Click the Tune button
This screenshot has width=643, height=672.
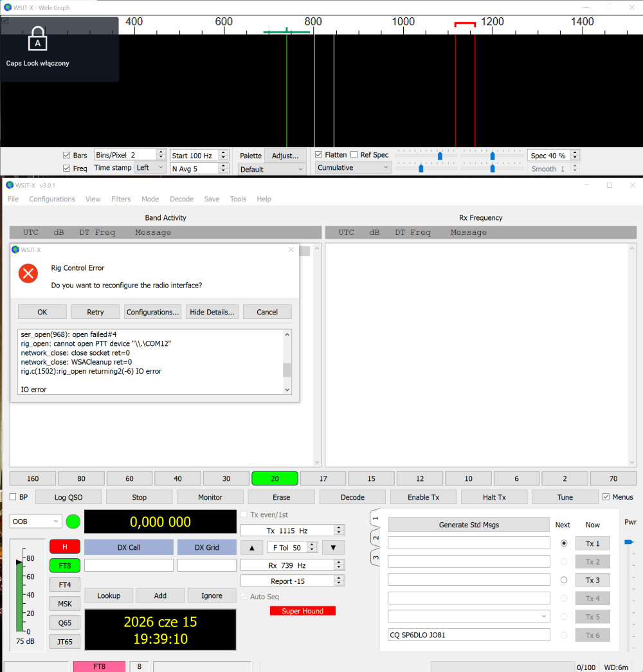[x=565, y=497]
